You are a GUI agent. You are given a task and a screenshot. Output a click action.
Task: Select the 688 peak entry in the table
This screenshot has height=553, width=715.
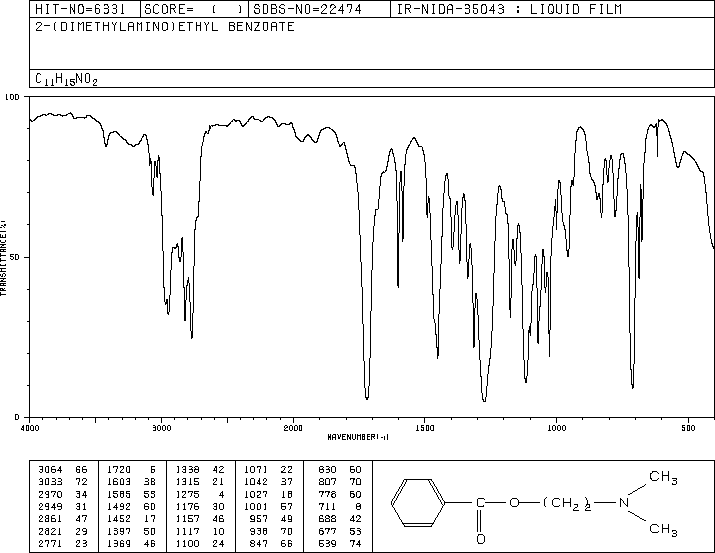pyautogui.click(x=340, y=519)
